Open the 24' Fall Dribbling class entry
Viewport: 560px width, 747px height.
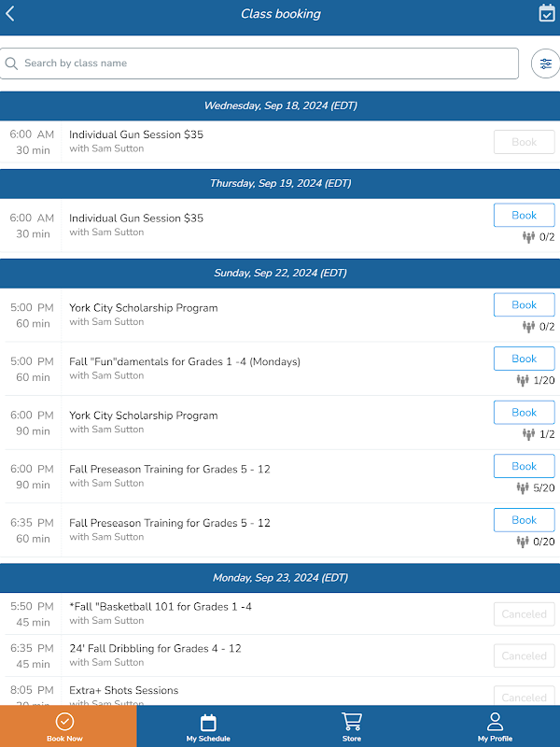coord(280,655)
